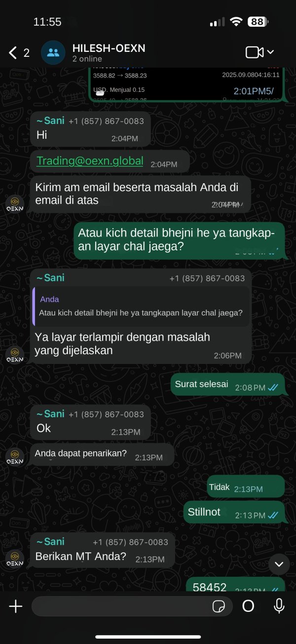Open OEXN avatar beside "Berikan MT Anda?"

[x=15, y=559]
